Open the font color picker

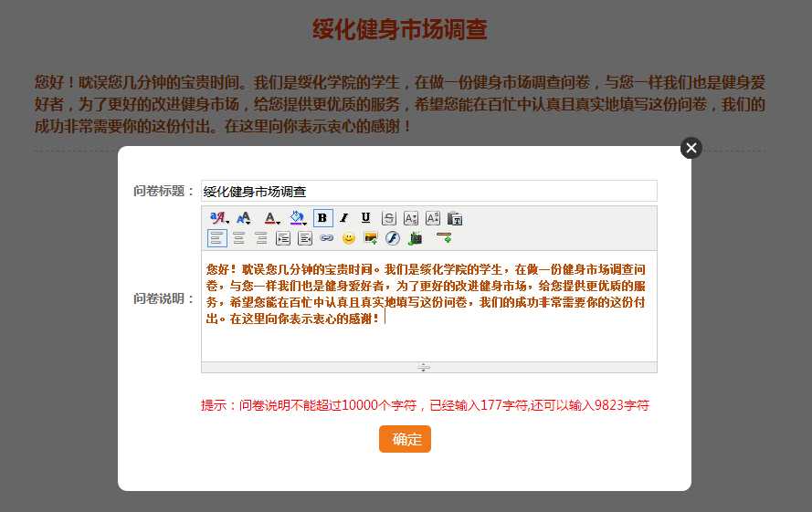(271, 218)
